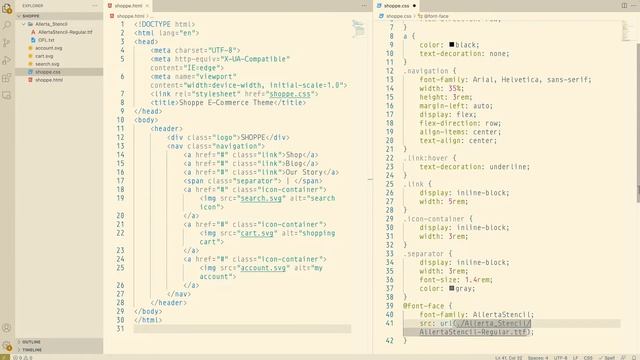Open the Remote Explorer view icon
The height and width of the screenshot is (360, 640).
(7, 95)
